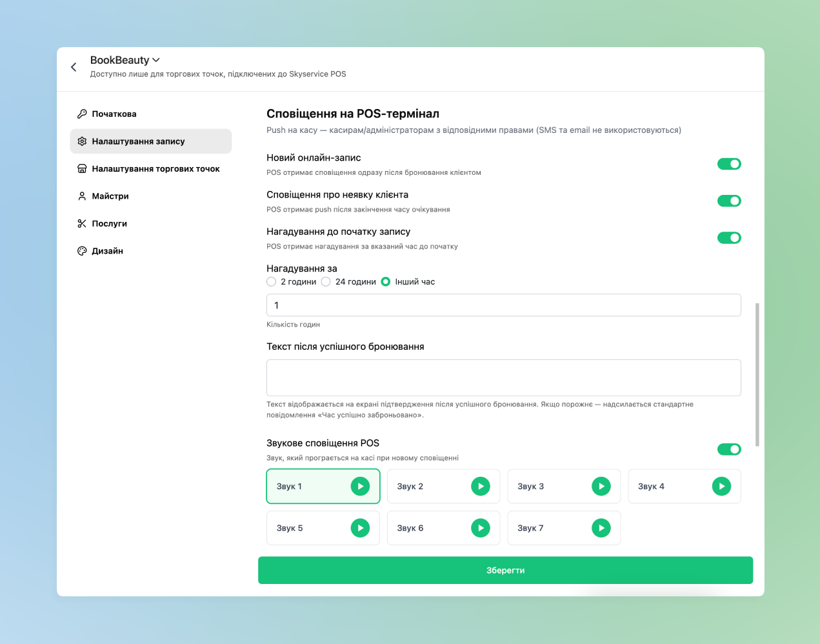The width and height of the screenshot is (820, 644).
Task: Click the BookBeauty title text
Action: pyautogui.click(x=119, y=60)
